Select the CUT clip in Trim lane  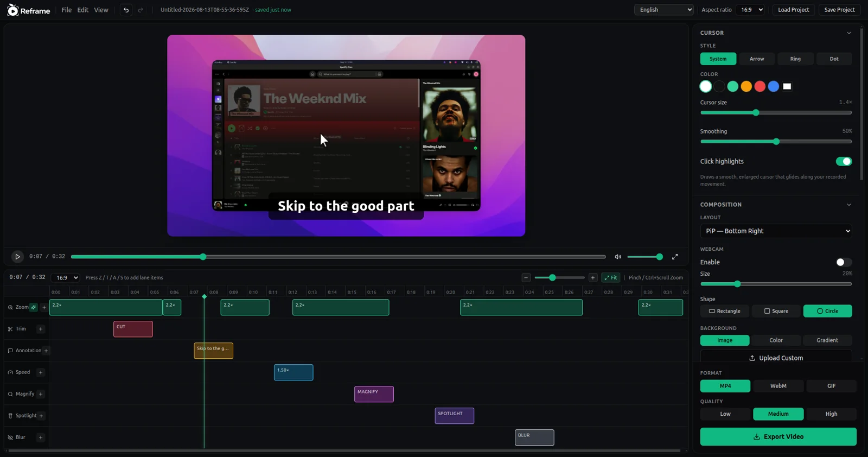tap(133, 329)
